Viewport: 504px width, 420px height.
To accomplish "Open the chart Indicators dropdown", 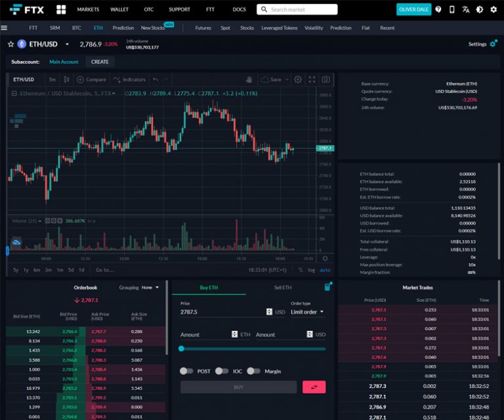I will tap(129, 79).
